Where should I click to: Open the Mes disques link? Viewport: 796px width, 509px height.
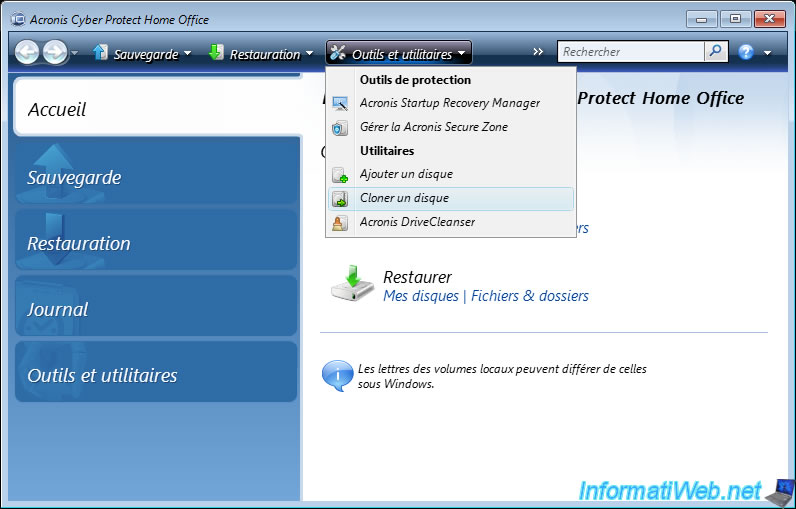click(420, 296)
